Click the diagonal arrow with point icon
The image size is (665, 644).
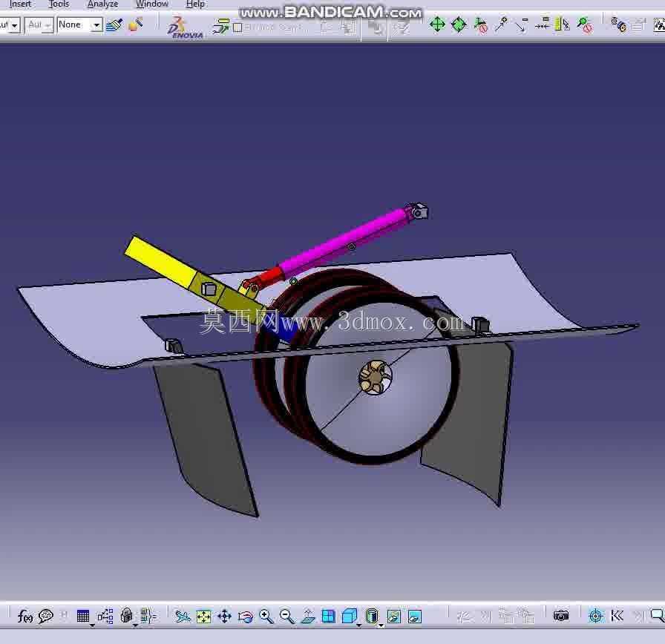(501, 24)
